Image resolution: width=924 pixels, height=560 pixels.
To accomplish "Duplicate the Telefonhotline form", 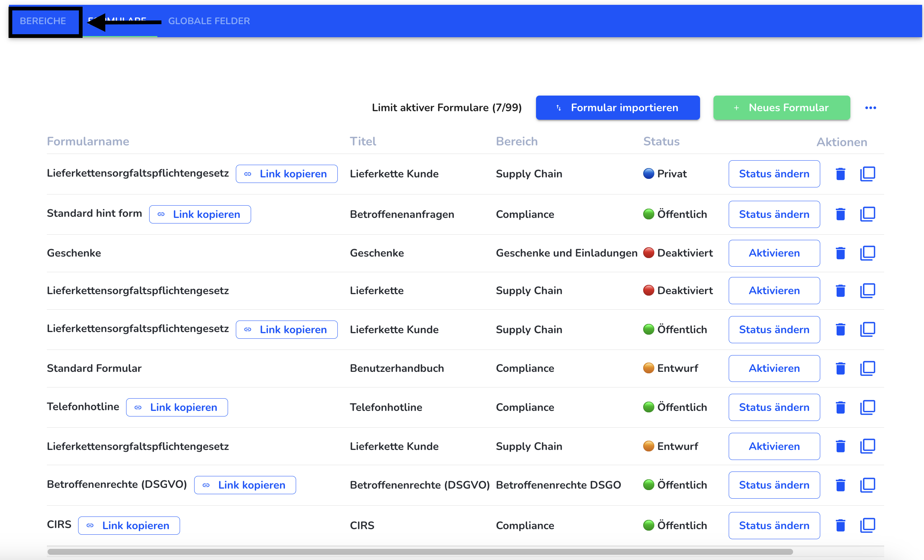I will 867,408.
